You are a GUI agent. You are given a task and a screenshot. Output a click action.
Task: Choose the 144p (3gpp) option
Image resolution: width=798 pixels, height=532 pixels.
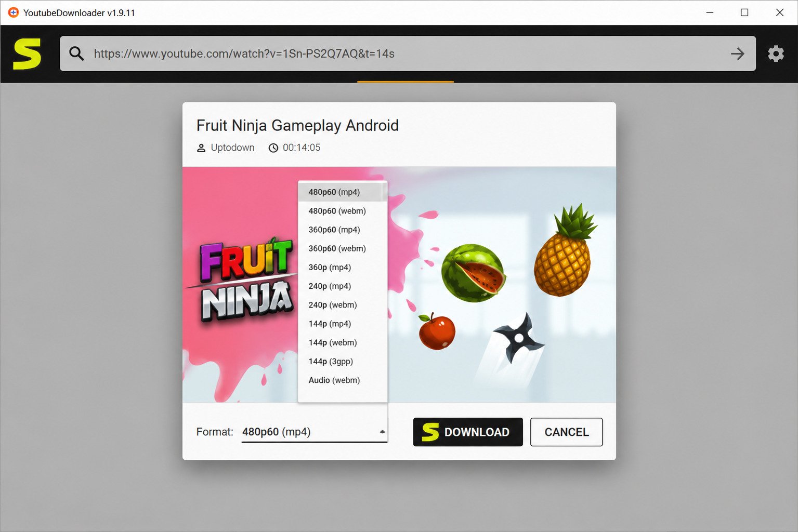pos(343,361)
